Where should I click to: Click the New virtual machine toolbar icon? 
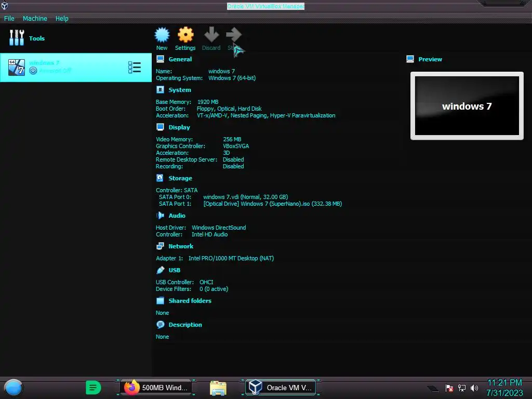point(162,35)
